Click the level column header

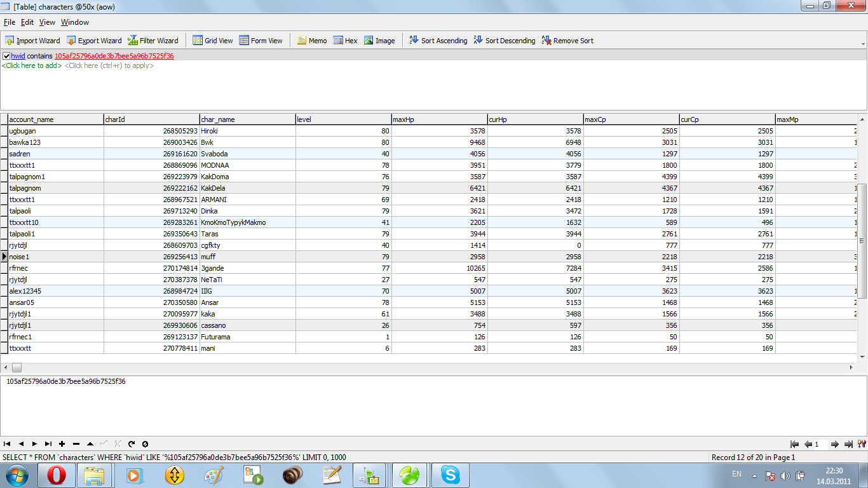point(343,119)
